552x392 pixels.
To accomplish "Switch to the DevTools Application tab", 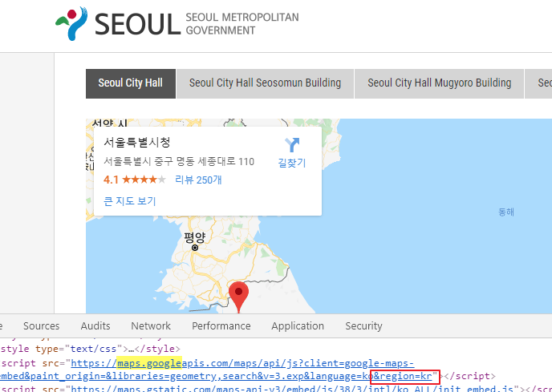I will pyautogui.click(x=298, y=325).
